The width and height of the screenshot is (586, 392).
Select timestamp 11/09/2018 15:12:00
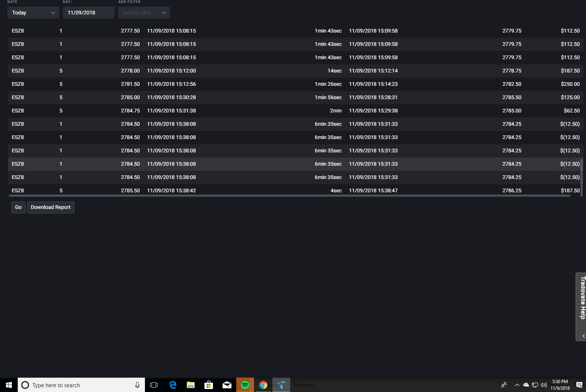(172, 71)
